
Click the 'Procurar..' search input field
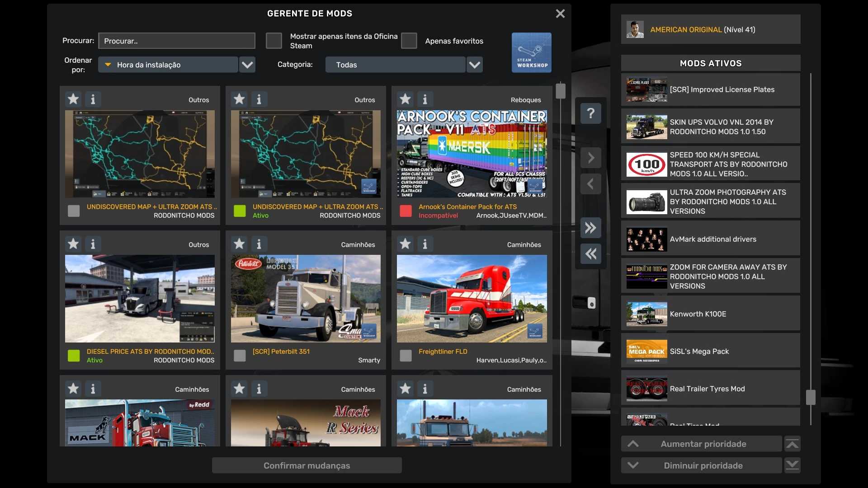pos(176,41)
